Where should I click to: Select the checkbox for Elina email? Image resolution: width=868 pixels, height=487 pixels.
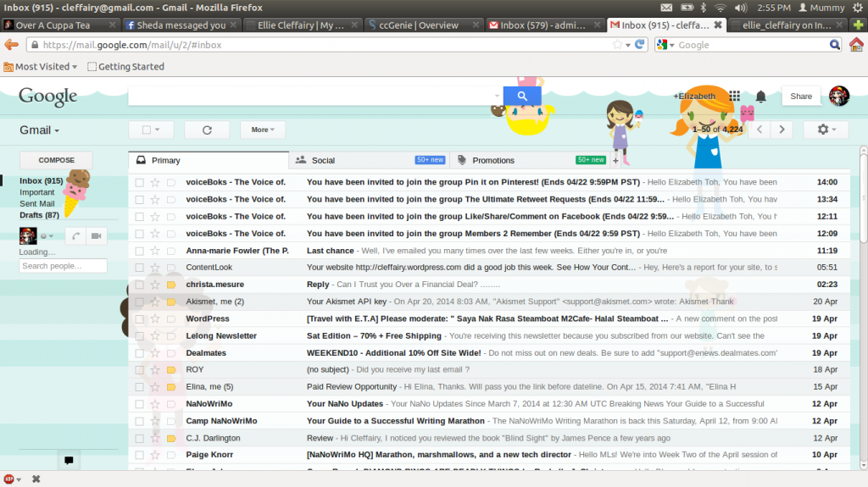point(140,387)
